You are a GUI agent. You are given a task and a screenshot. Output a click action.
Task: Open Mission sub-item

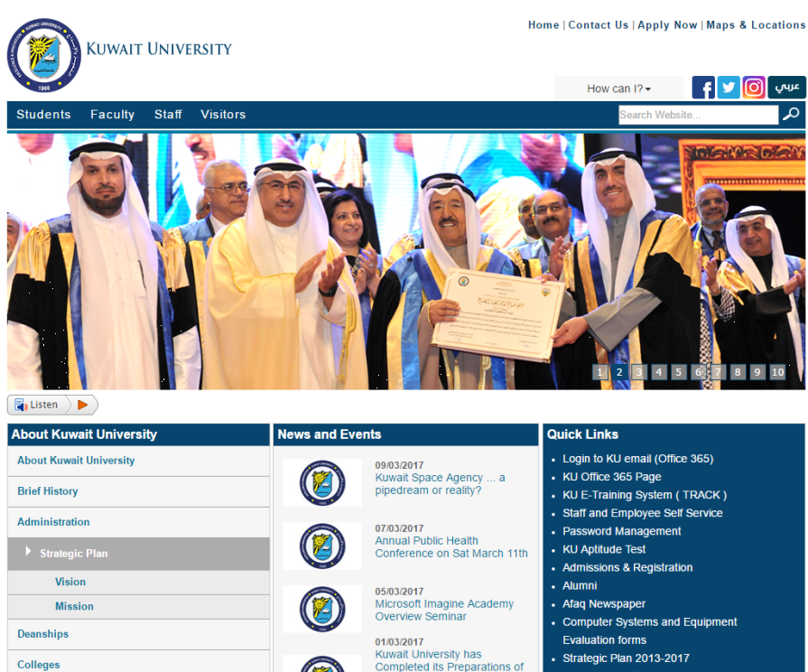(74, 606)
